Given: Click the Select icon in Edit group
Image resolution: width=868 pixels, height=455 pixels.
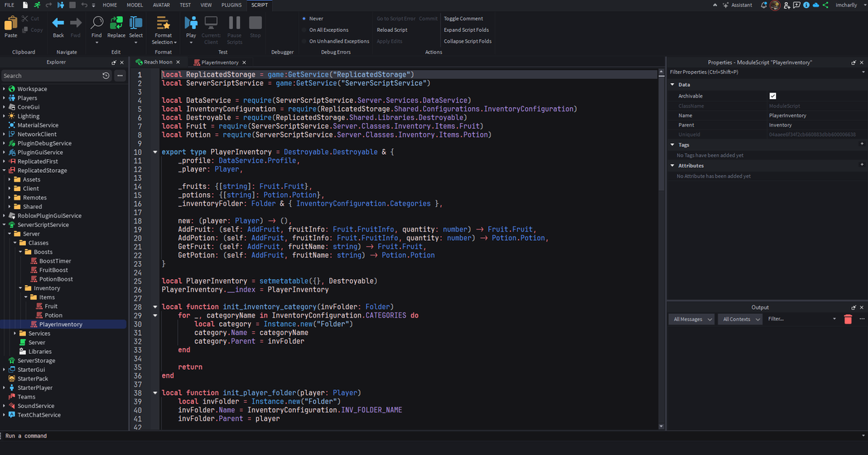Looking at the screenshot, I should 136,23.
